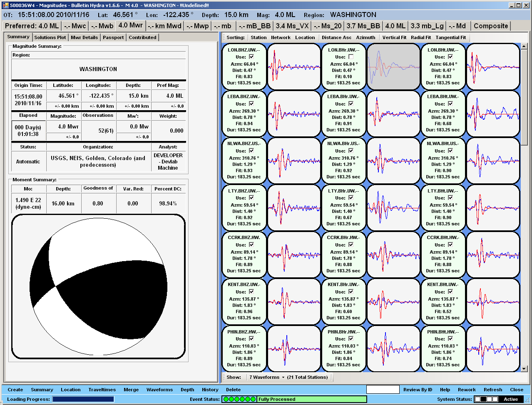Sort waveforms by Station
The width and height of the screenshot is (532, 405).
[259, 37]
